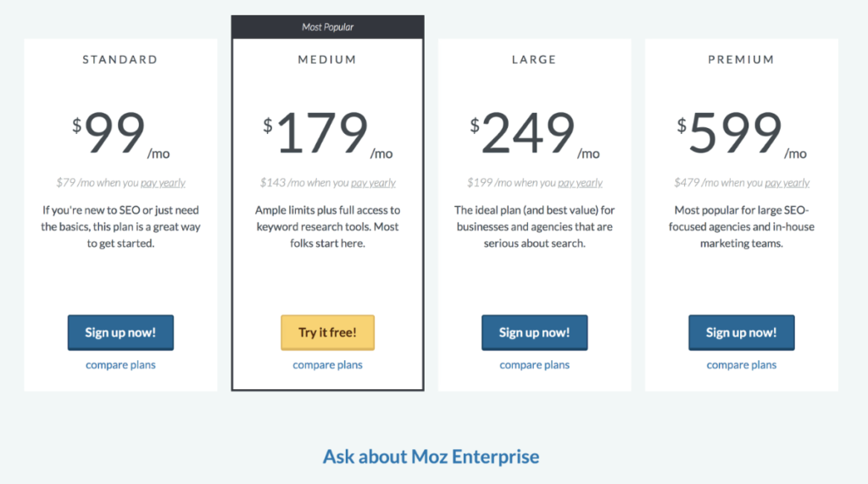Select the PREMIUM plan heading
The width and height of the screenshot is (868, 484).
[x=742, y=59]
